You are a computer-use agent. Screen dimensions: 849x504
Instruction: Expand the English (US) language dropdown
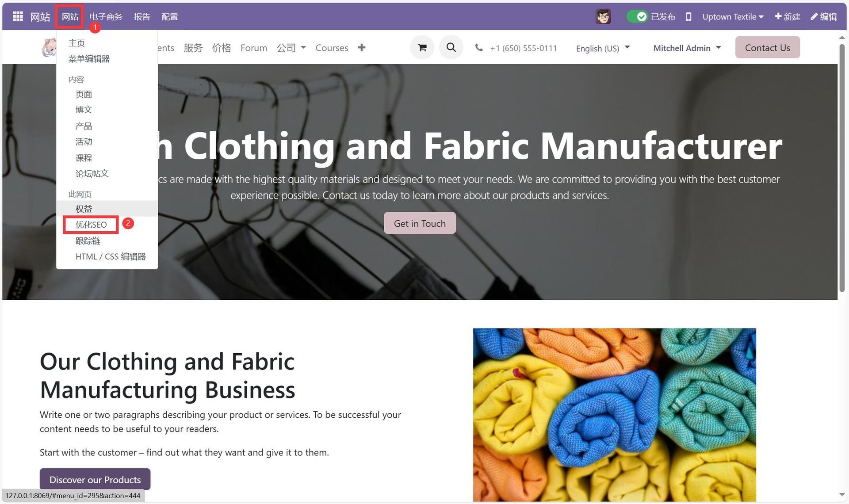click(x=603, y=48)
